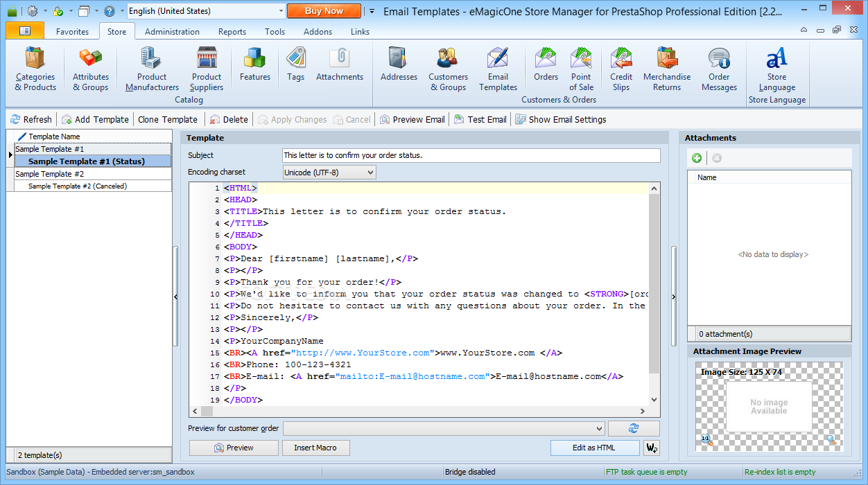Click the 'Re-index list is empty' status

[779, 472]
